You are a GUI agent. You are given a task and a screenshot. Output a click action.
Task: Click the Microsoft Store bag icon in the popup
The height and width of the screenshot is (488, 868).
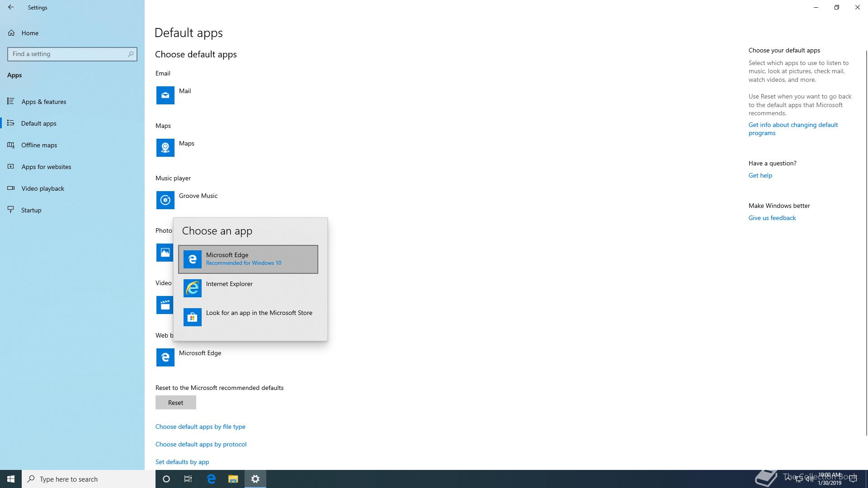coord(193,317)
